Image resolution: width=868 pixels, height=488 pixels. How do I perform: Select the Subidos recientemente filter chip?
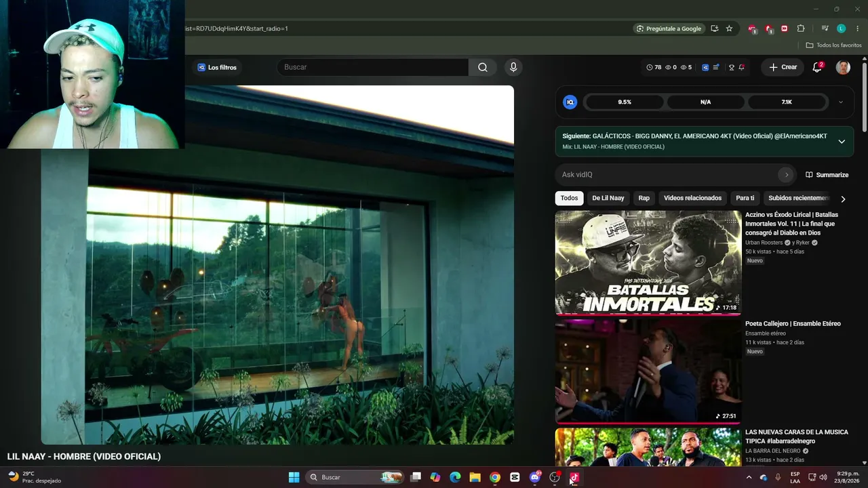click(x=797, y=198)
